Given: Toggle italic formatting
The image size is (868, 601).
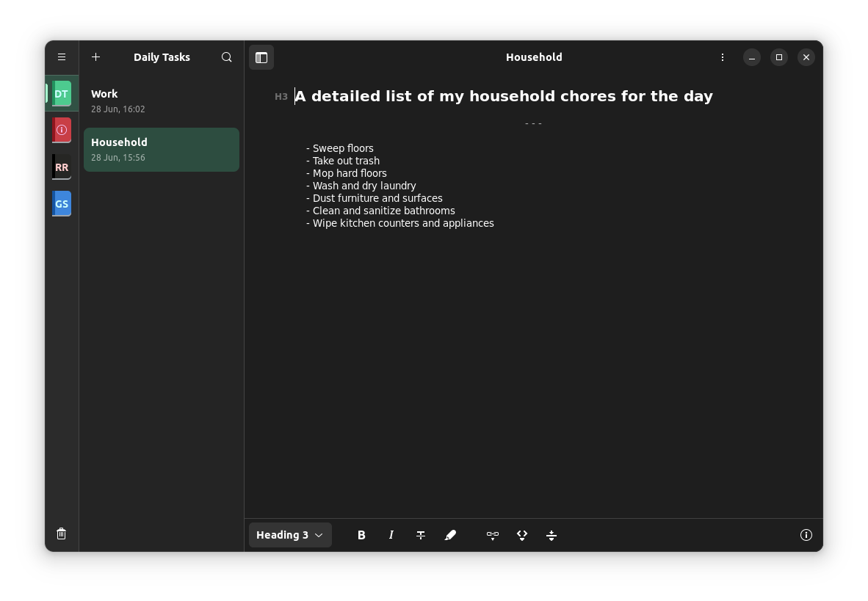Looking at the screenshot, I should pyautogui.click(x=391, y=535).
